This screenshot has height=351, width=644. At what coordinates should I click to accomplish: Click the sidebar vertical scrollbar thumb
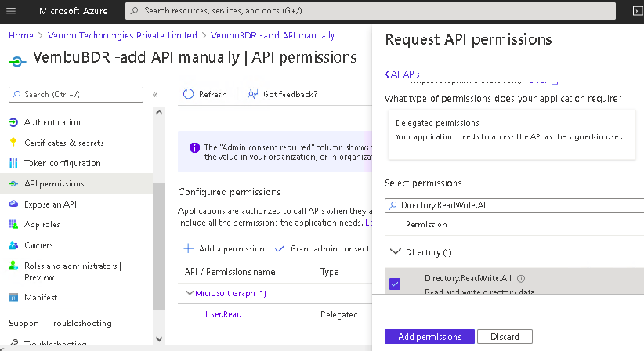[x=159, y=247]
